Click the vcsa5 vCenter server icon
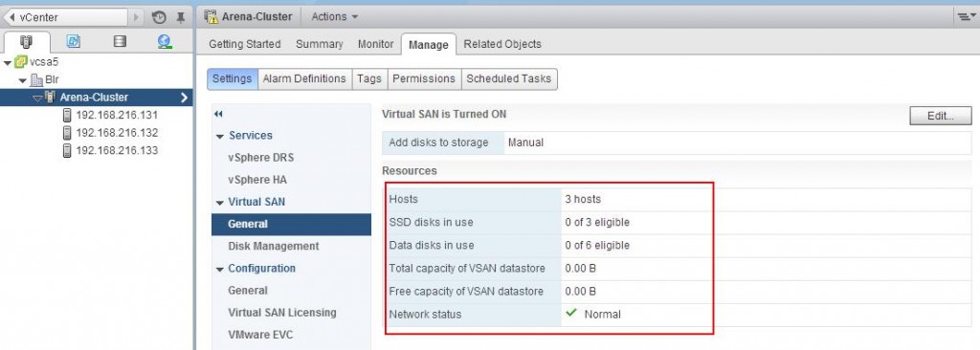The image size is (980, 350). pyautogui.click(x=21, y=62)
